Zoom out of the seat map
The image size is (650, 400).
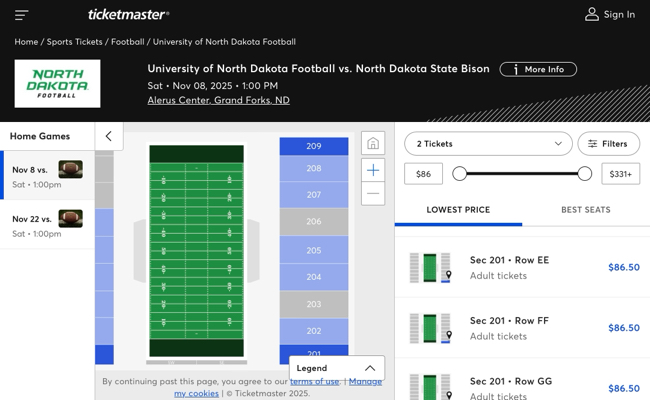pos(372,194)
